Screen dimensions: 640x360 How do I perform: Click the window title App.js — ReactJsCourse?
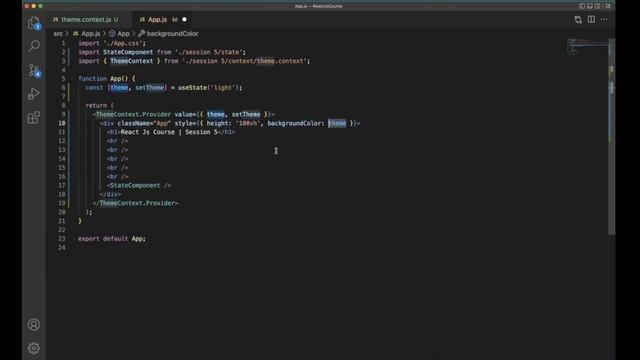[x=318, y=6]
